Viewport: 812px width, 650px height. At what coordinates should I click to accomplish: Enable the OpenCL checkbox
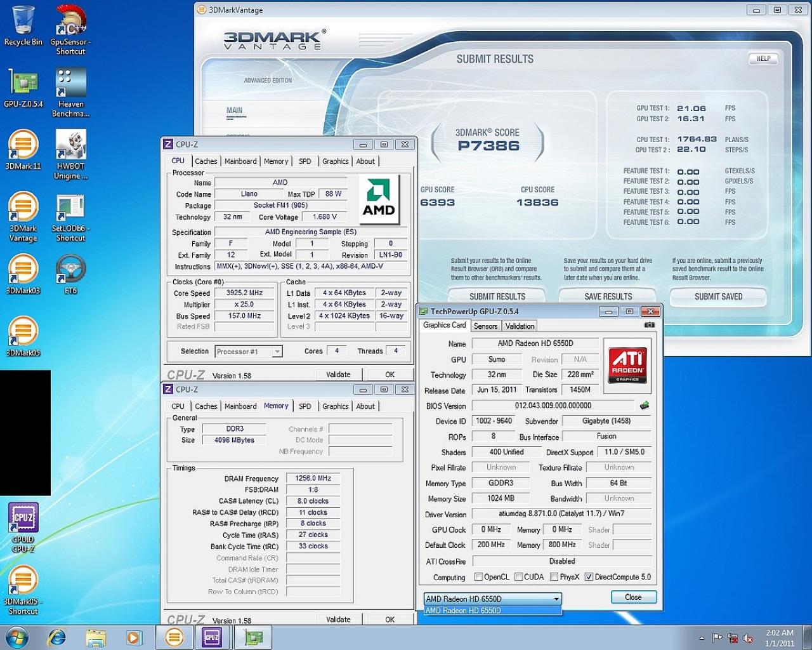479,577
